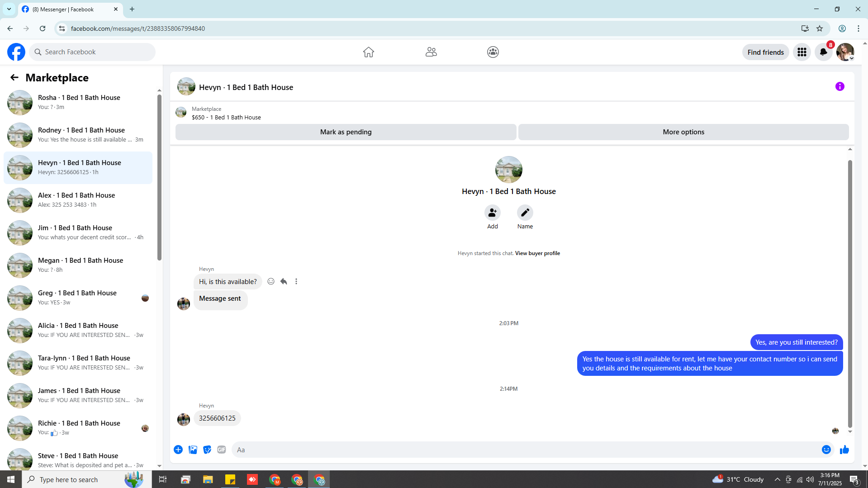Choose a sticker in the composer

click(207, 450)
